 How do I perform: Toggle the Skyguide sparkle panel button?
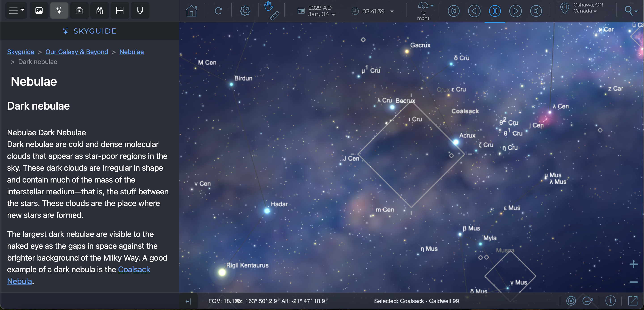[59, 11]
